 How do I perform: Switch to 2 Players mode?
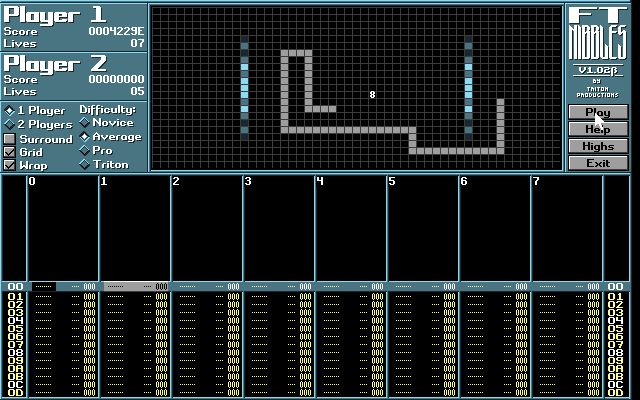pos(10,125)
